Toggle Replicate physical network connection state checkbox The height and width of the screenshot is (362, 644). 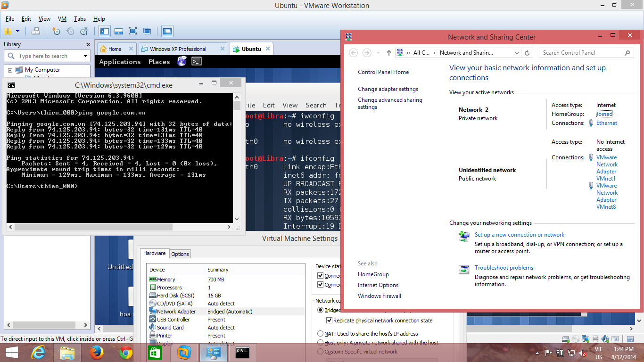[330, 321]
